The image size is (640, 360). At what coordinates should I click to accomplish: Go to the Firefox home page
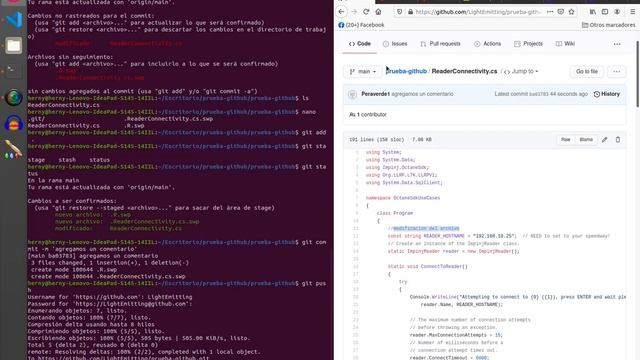[378, 12]
